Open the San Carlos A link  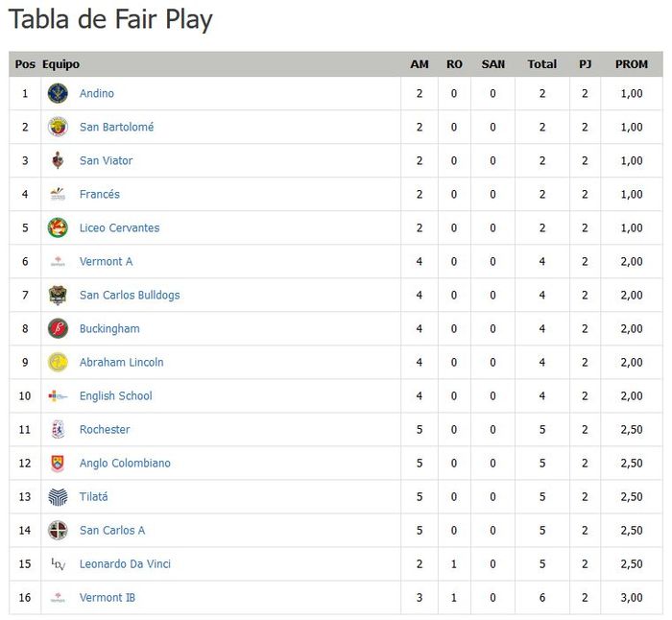tap(112, 530)
